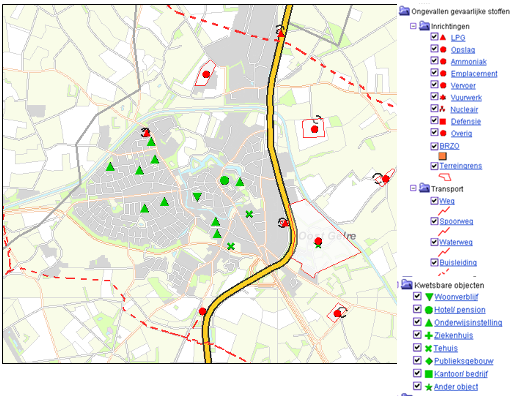The width and height of the screenshot is (519, 396).
Task: Open the Overig link
Action: tap(461, 134)
